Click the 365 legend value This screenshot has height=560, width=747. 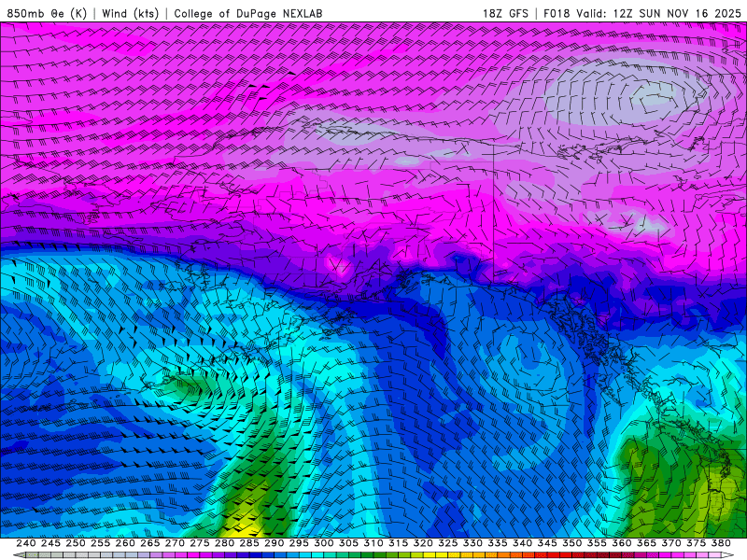646,543
